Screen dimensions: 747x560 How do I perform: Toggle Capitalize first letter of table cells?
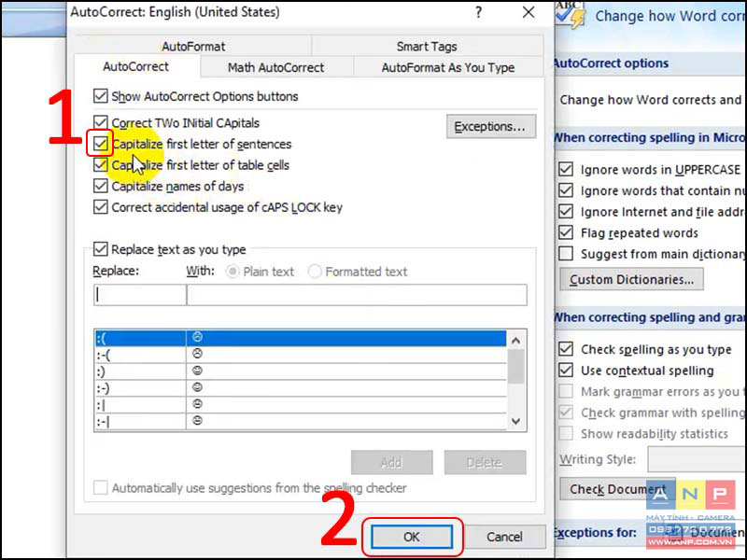pos(101,165)
